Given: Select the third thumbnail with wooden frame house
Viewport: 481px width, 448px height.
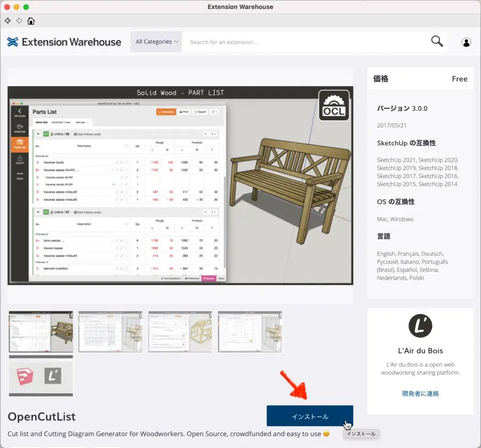Looking at the screenshot, I should (x=180, y=331).
